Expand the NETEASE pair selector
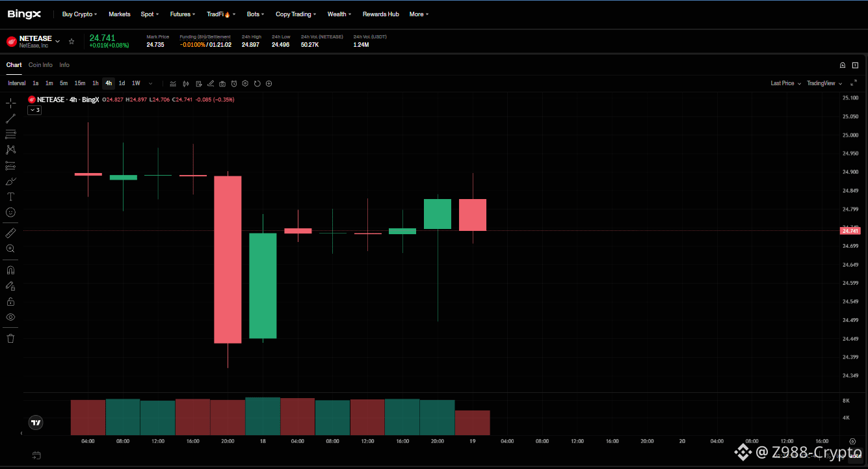This screenshot has height=469, width=868. coord(57,41)
